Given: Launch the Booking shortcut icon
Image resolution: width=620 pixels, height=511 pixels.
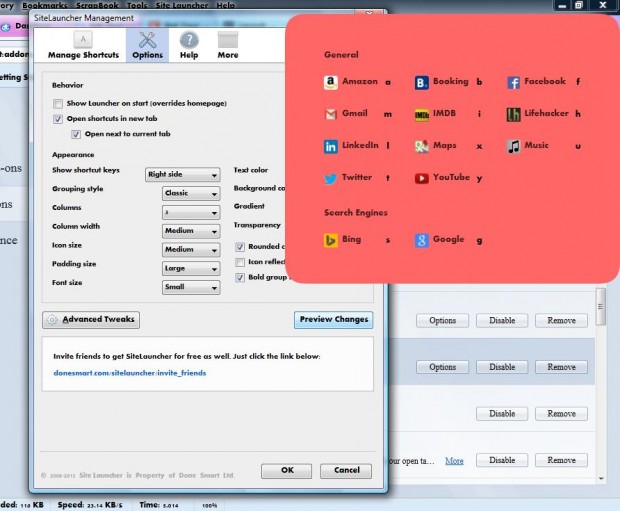Looking at the screenshot, I should click(422, 82).
